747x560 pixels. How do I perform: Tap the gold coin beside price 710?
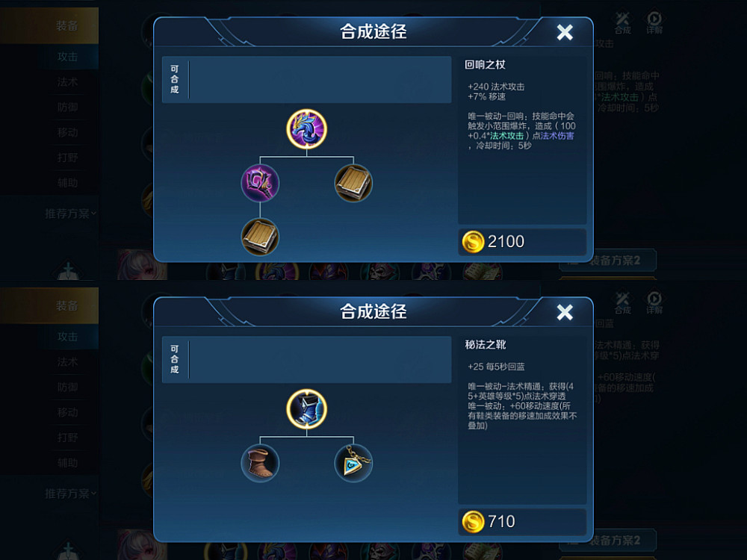pyautogui.click(x=473, y=521)
